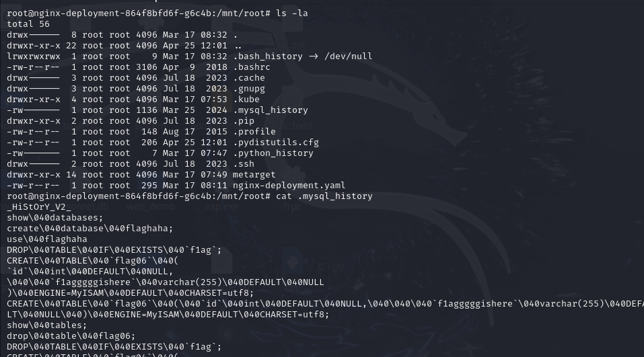Click the 'show\040databases;' history line
The width and height of the screenshot is (644, 357).
pos(55,217)
